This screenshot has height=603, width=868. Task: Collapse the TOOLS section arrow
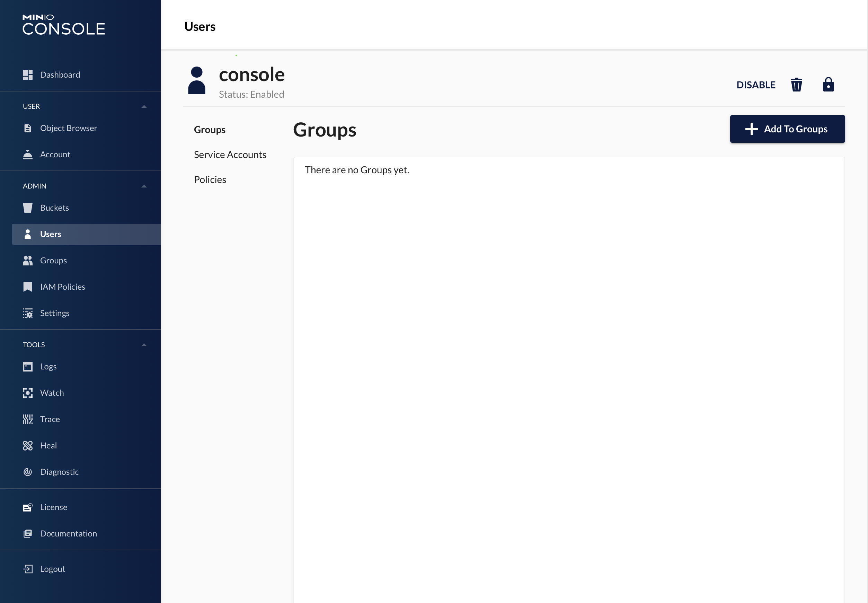(x=144, y=345)
